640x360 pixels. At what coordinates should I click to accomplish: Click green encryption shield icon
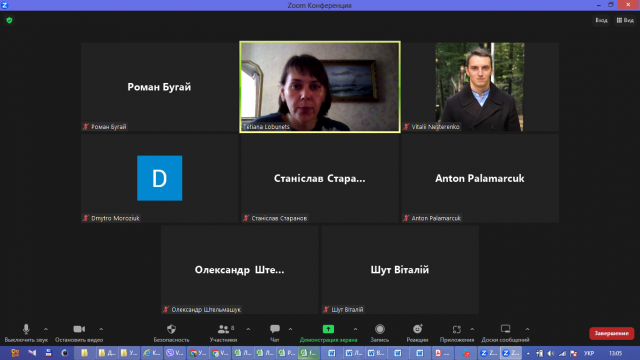click(x=9, y=20)
